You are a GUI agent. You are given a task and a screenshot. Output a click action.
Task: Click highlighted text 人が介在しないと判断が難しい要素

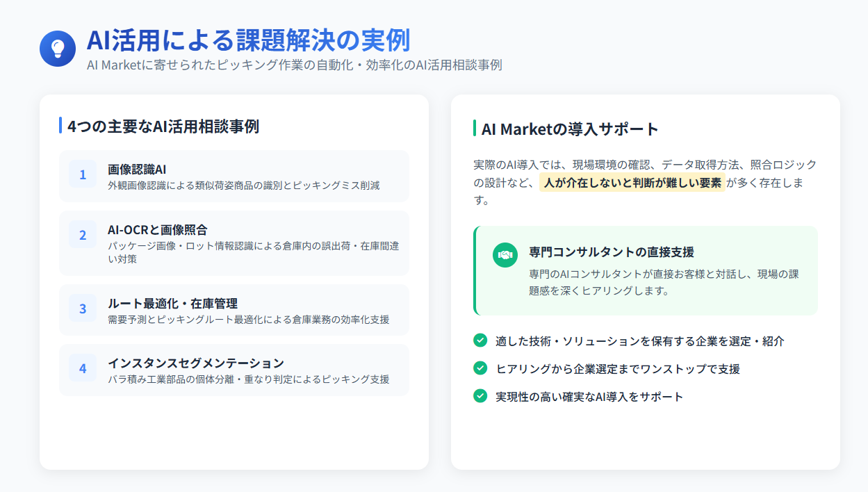(632, 183)
